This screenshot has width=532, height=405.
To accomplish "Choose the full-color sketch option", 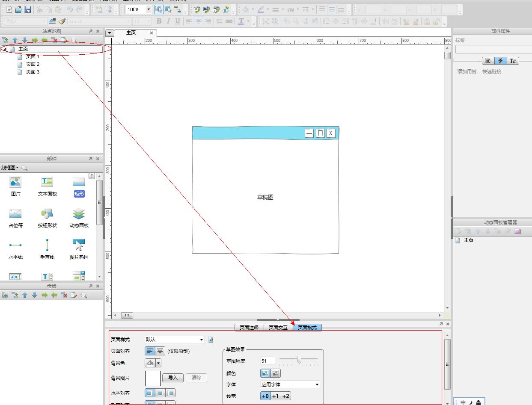I will click(x=265, y=373).
